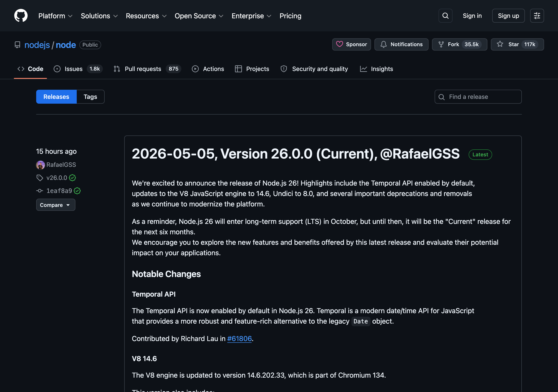Image resolution: width=558 pixels, height=392 pixels.
Task: Open the Version 26.0.0 release title
Action: point(296,154)
